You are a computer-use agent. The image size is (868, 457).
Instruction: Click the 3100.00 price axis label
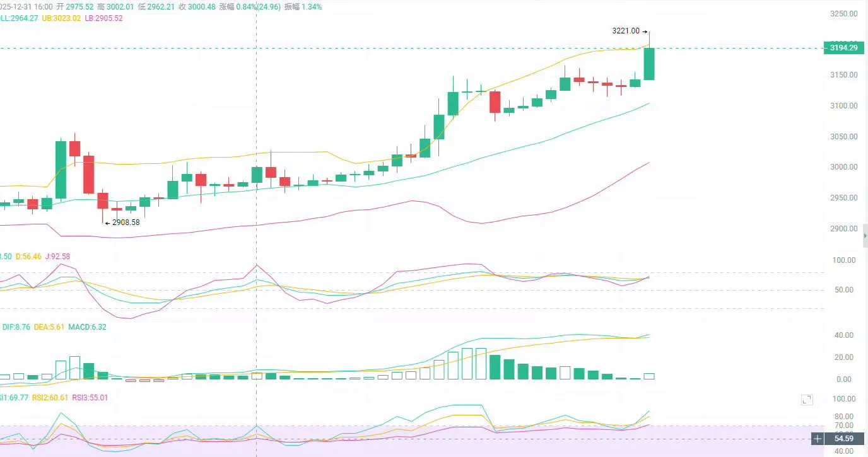843,106
